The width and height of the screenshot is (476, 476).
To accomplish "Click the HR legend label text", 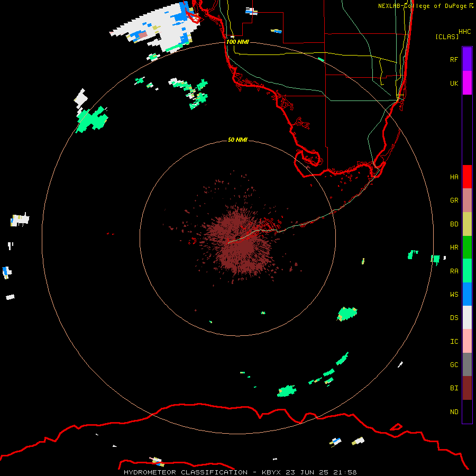I will (x=454, y=248).
